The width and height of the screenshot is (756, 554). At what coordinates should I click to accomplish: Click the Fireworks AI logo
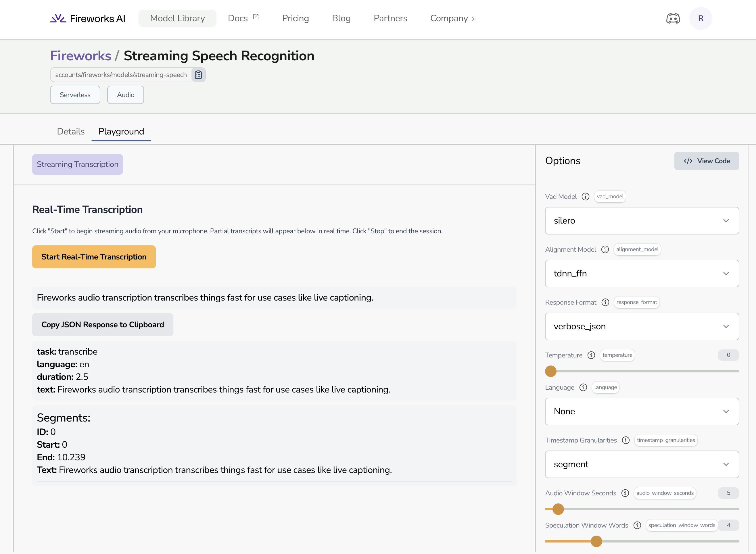(x=88, y=18)
